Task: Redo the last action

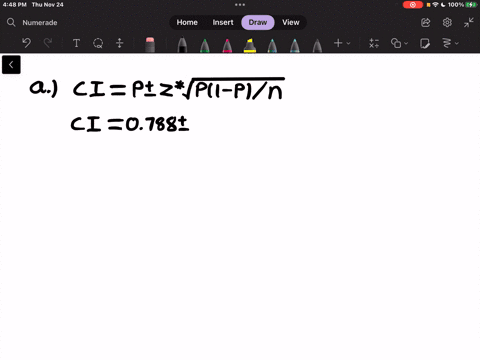Action: tap(48, 43)
